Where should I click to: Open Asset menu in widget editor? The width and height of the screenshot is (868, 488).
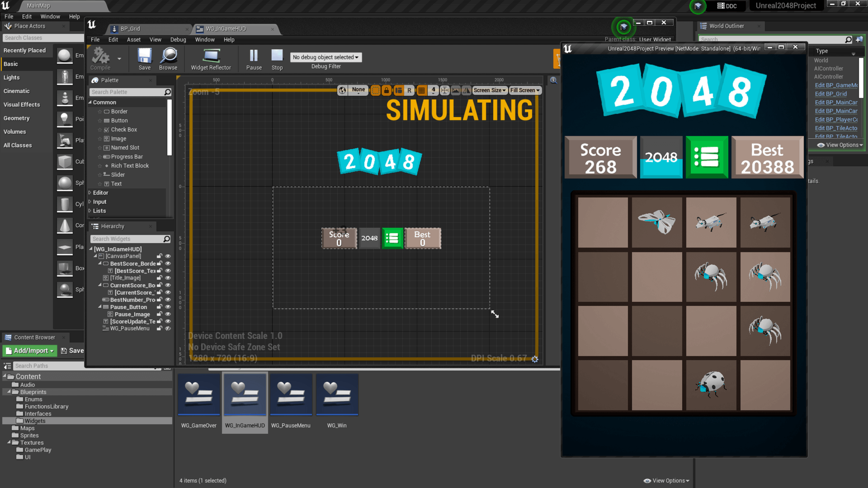click(x=134, y=40)
